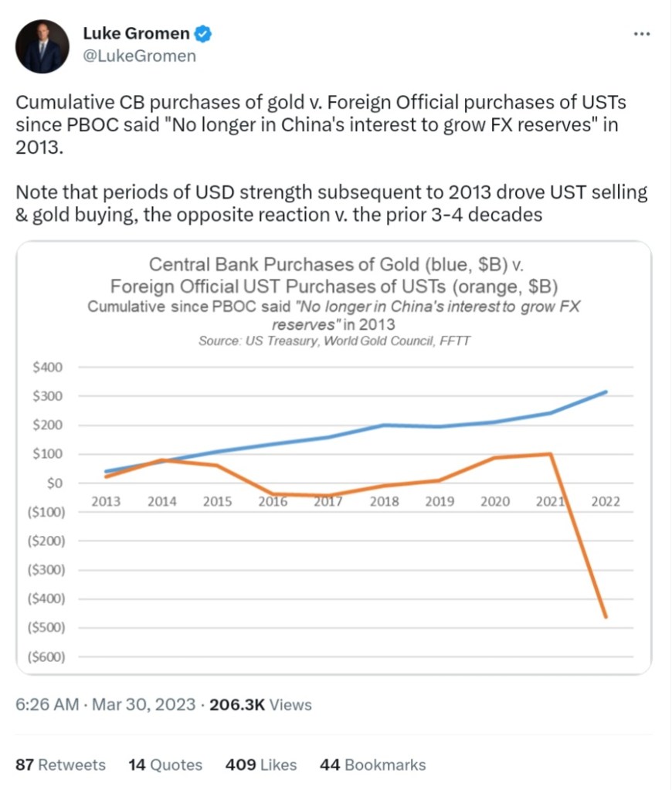This screenshot has height=790, width=672.
Task: Click Luke Gromen's profile avatar
Action: tap(43, 46)
